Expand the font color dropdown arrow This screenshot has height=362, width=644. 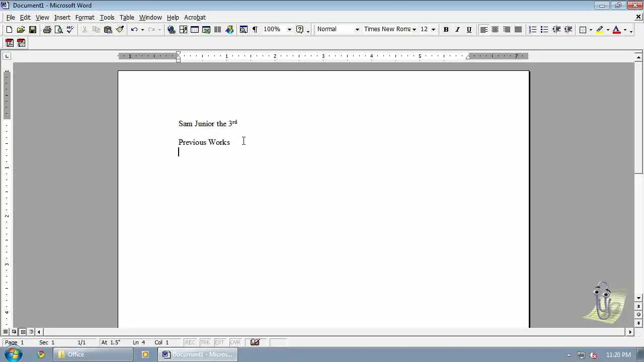(x=625, y=30)
